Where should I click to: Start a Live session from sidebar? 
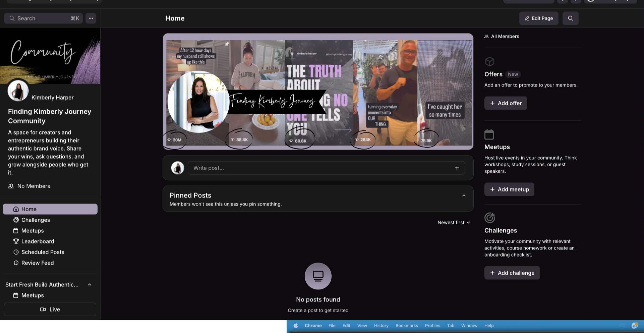[50, 310]
